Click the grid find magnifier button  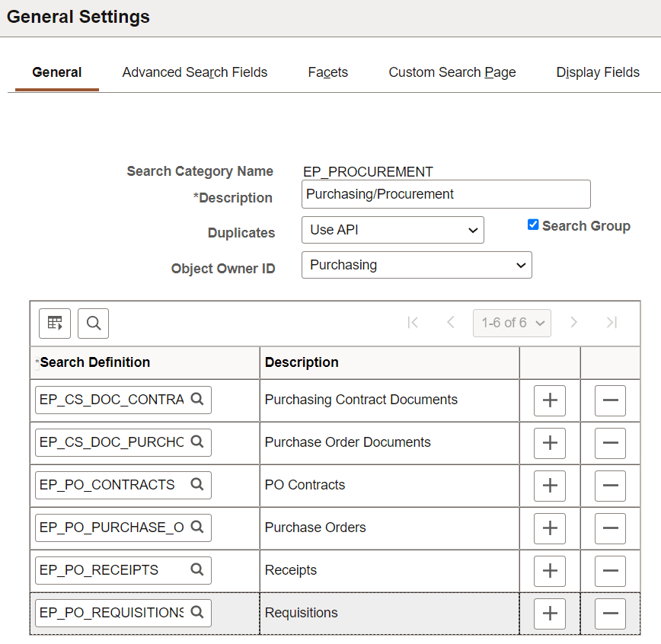point(93,324)
